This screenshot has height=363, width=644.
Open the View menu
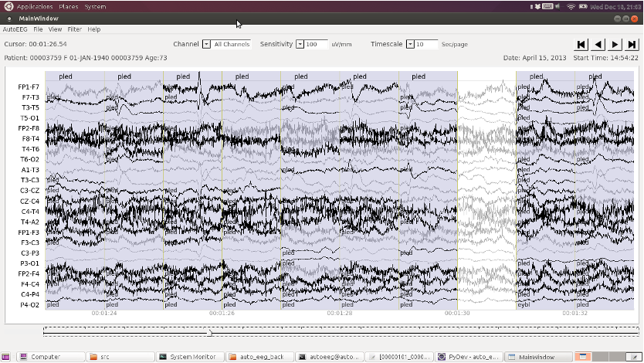coord(55,29)
